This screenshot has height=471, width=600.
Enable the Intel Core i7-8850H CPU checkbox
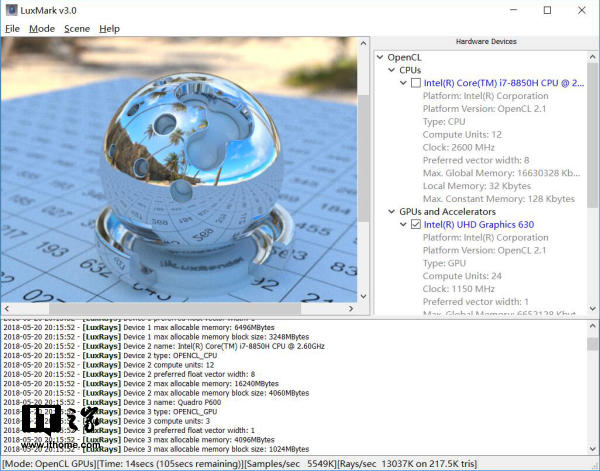pyautogui.click(x=416, y=83)
